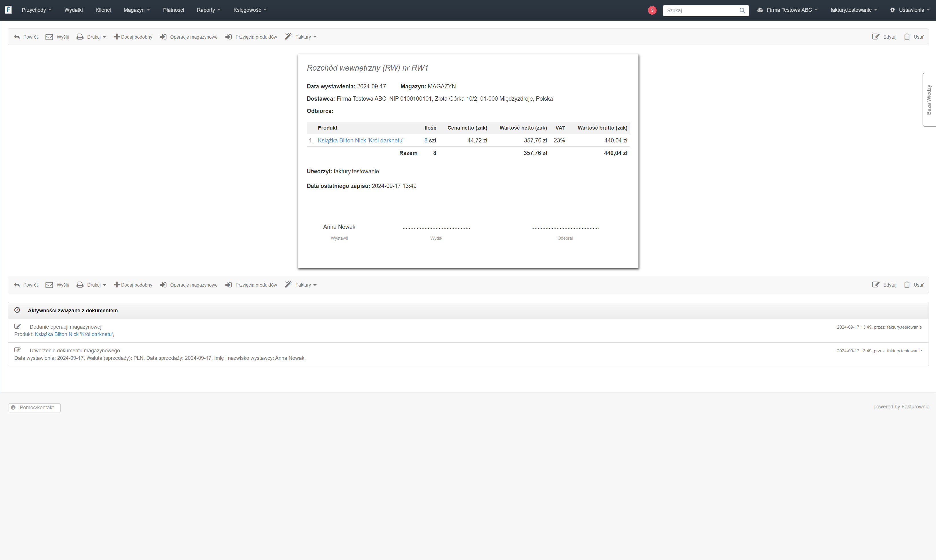Image resolution: width=936 pixels, height=560 pixels.
Task: Click the top Faktury magic wand icon
Action: (288, 37)
